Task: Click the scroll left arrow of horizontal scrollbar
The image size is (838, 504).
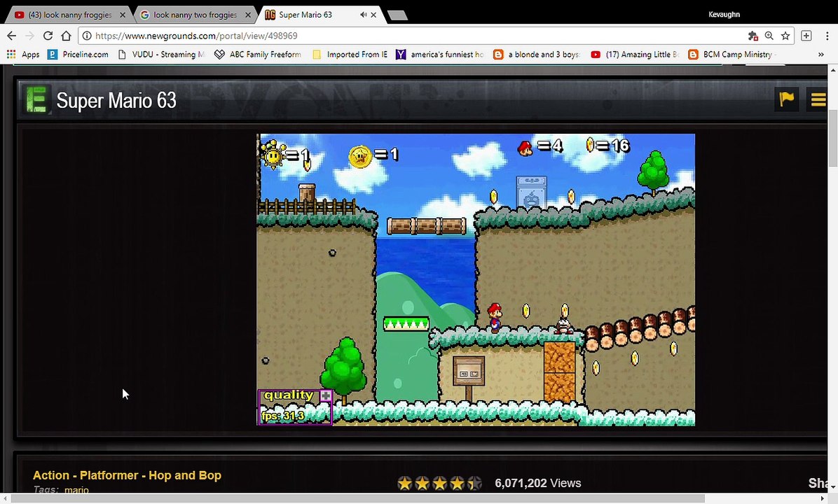Action: click(5, 498)
